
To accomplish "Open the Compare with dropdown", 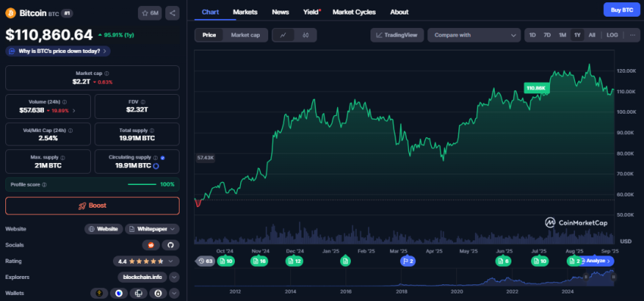I will point(474,35).
